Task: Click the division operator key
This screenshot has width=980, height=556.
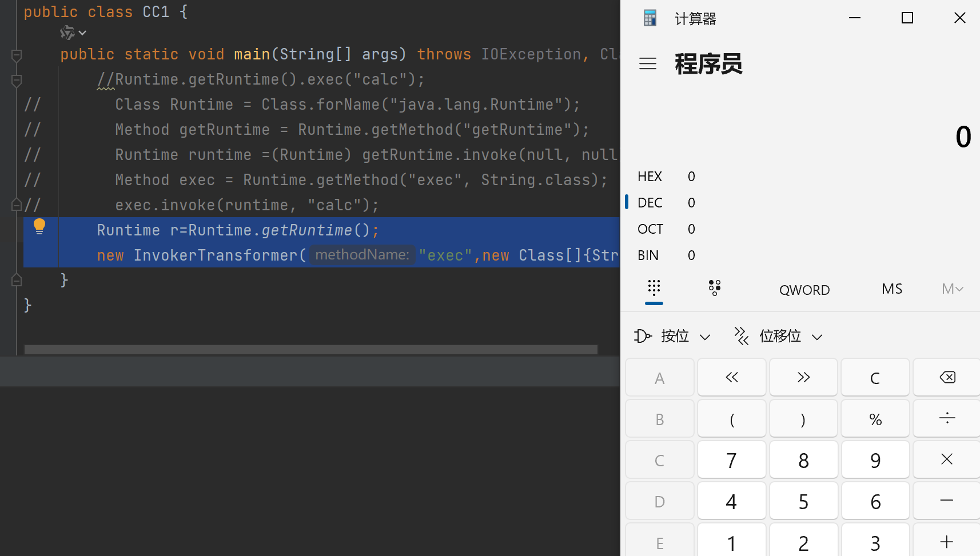Action: (x=947, y=419)
